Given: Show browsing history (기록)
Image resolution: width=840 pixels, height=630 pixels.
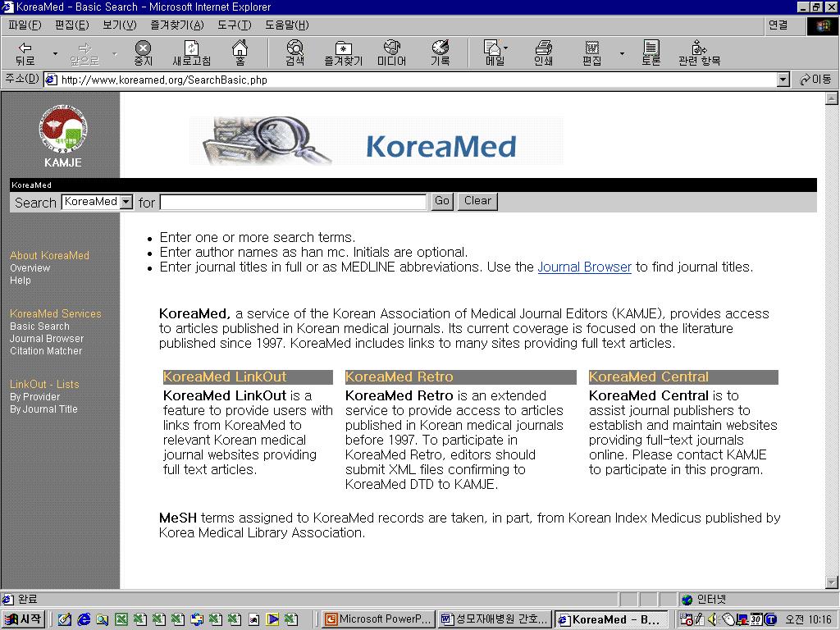Looking at the screenshot, I should click(441, 53).
